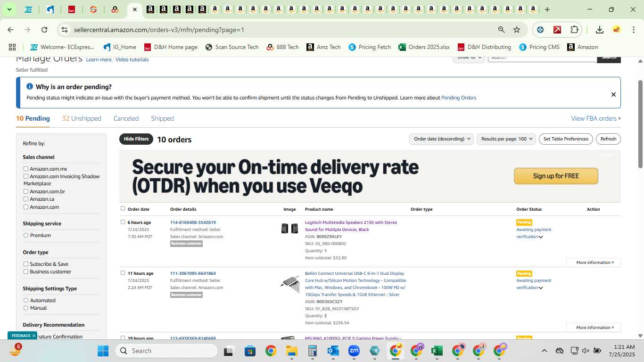This screenshot has width=644, height=362.
Task: Tick the select-all orders checkbox
Action: click(x=123, y=208)
